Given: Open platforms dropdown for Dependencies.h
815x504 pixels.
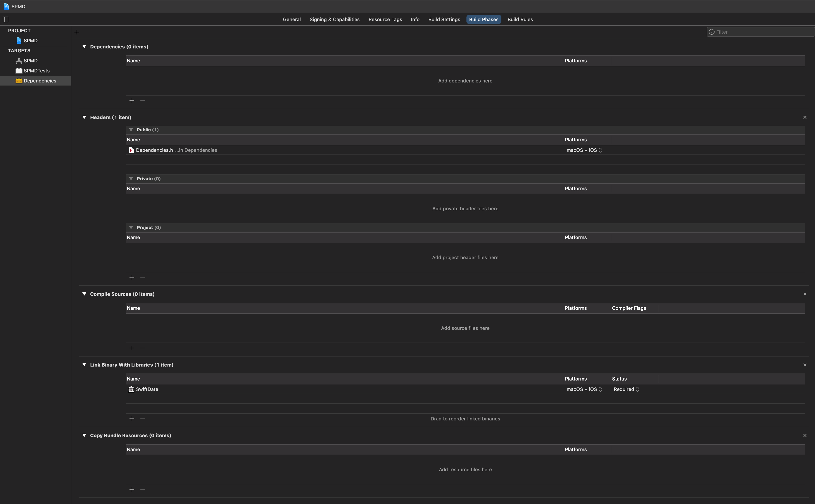Looking at the screenshot, I should click(584, 150).
